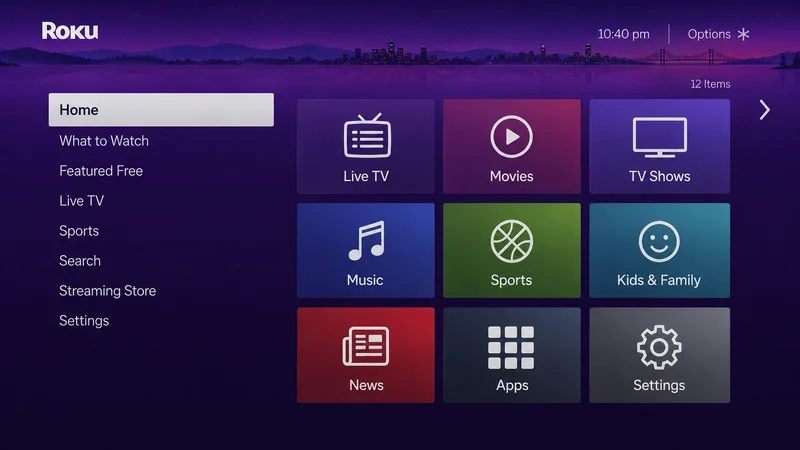
Task: Open the TV Shows tile with monitor icon
Action: pos(659,146)
